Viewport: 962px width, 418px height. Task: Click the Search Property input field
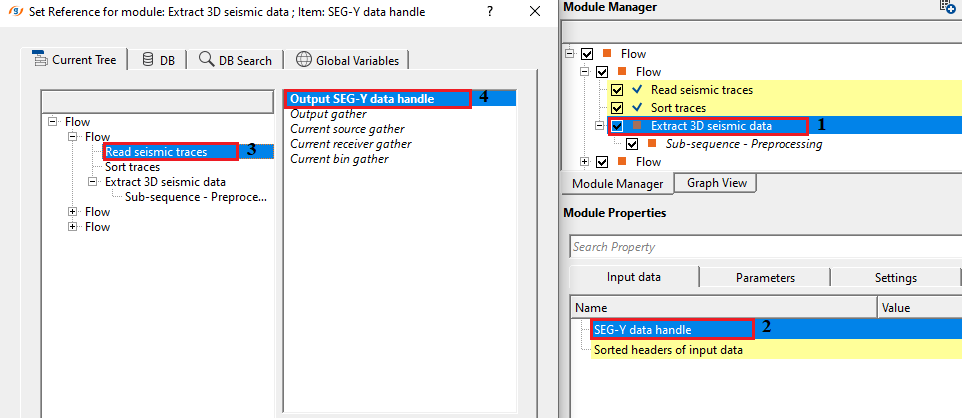pos(765,247)
